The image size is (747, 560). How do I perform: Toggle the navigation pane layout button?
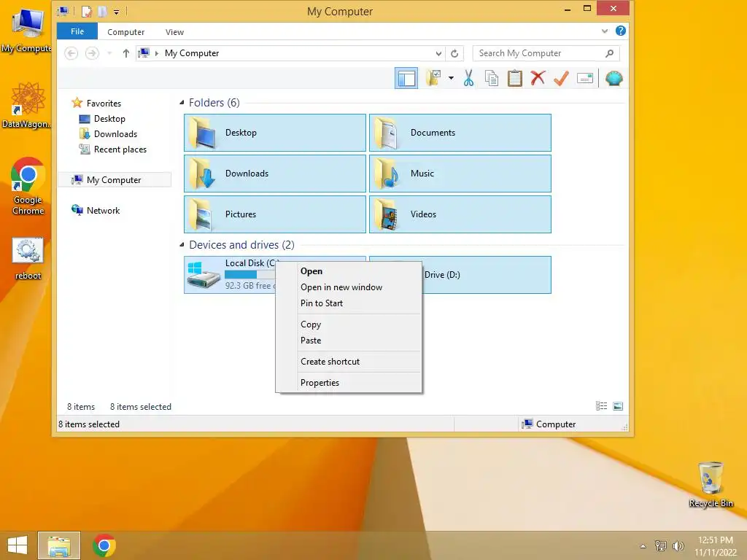[x=406, y=78]
